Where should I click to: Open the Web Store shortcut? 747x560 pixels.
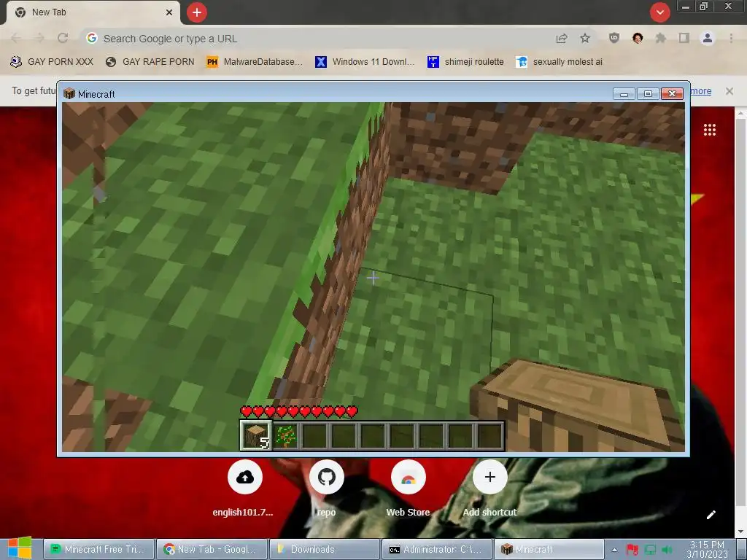(409, 477)
